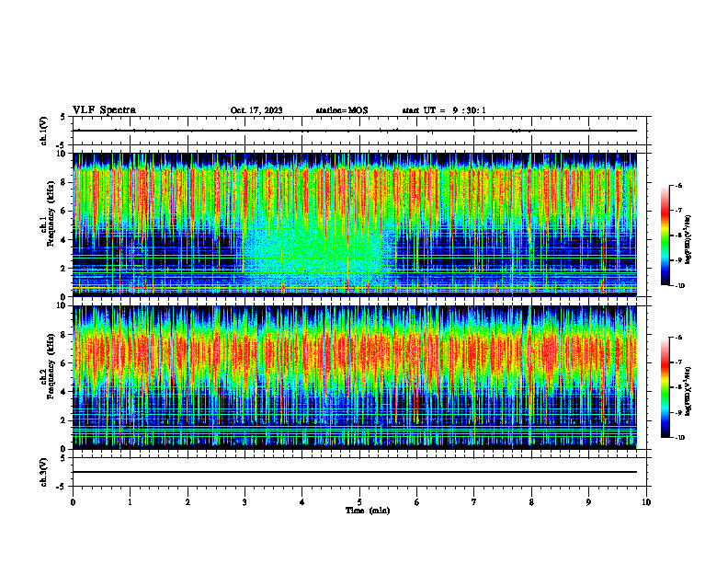Click the ch.3 voltage waveform line
The image size is (728, 563).
pyautogui.click(x=355, y=472)
